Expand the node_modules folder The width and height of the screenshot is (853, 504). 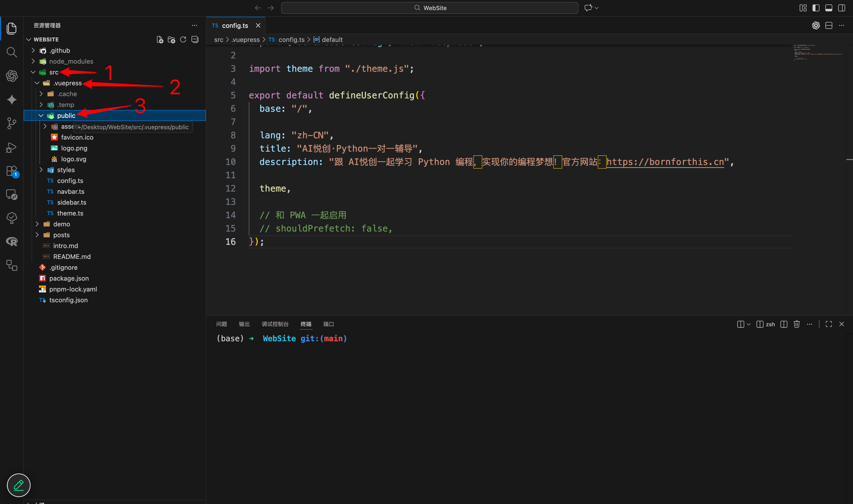[x=33, y=61]
